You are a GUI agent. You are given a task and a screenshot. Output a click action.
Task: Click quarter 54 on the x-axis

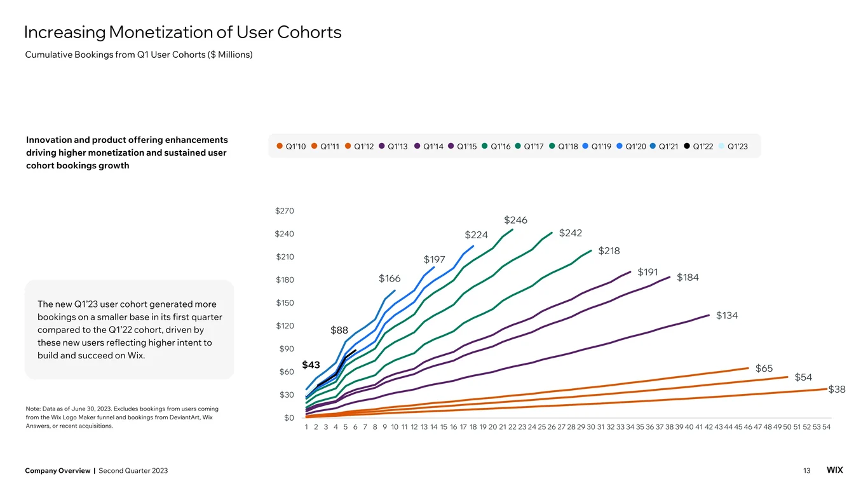pyautogui.click(x=826, y=427)
